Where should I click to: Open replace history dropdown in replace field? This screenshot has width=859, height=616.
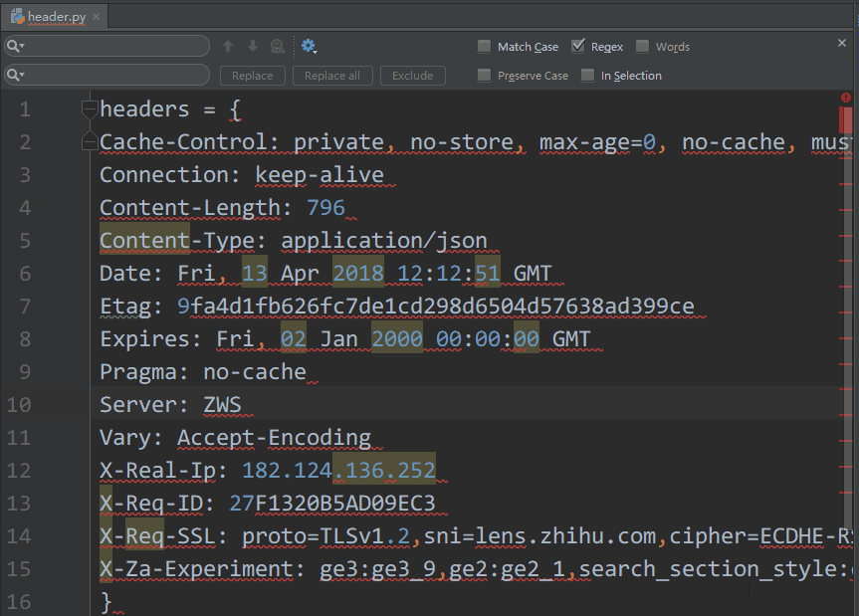pos(16,75)
